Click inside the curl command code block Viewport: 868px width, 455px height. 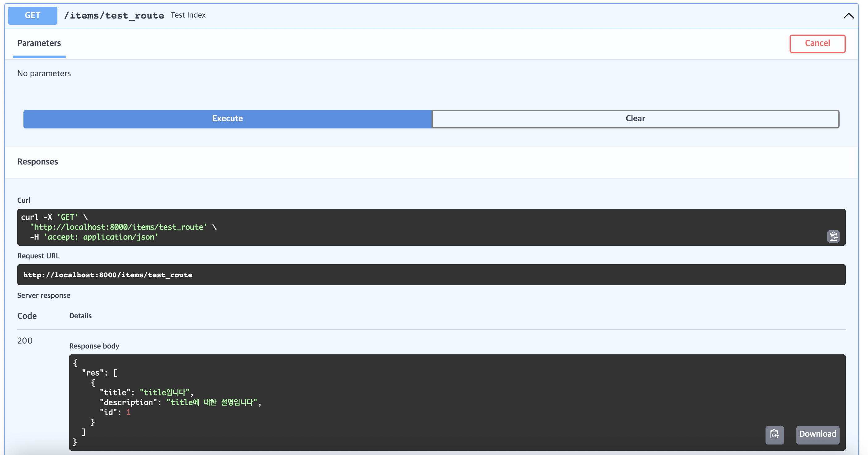404,227
